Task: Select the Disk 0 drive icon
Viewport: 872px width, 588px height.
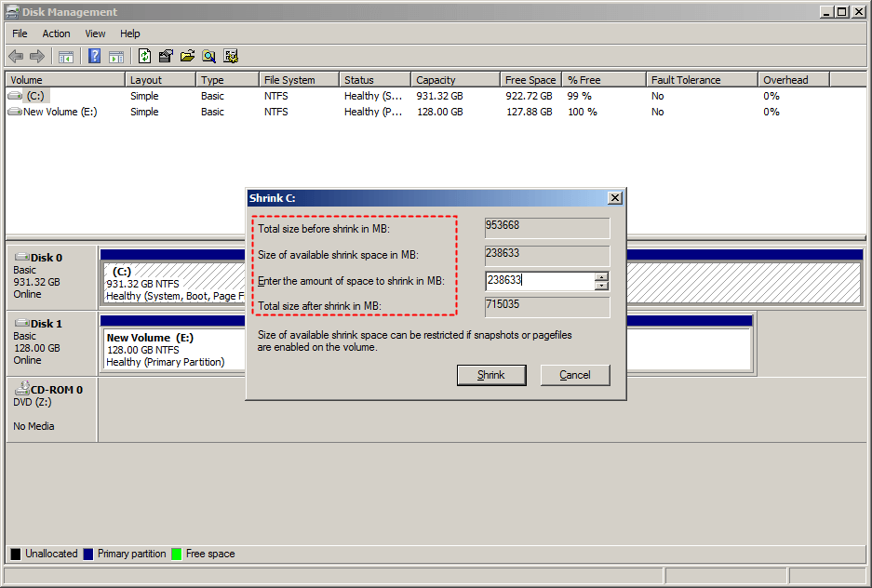Action: click(22, 257)
